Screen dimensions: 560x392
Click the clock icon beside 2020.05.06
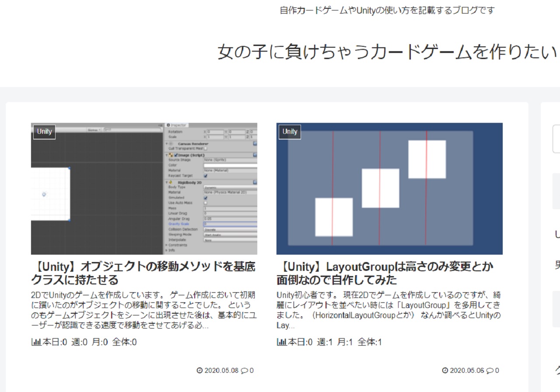pos(445,371)
